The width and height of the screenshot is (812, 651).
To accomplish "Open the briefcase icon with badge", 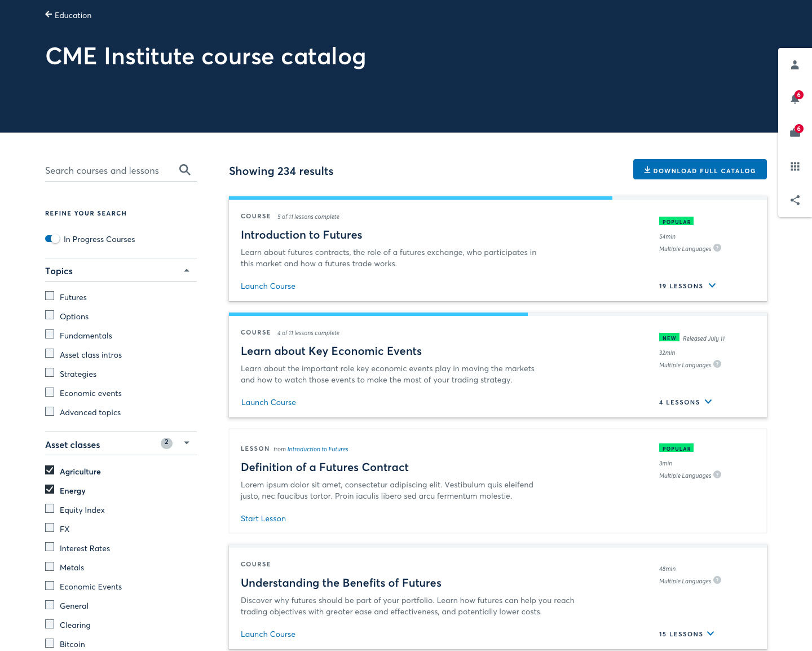I will click(795, 133).
